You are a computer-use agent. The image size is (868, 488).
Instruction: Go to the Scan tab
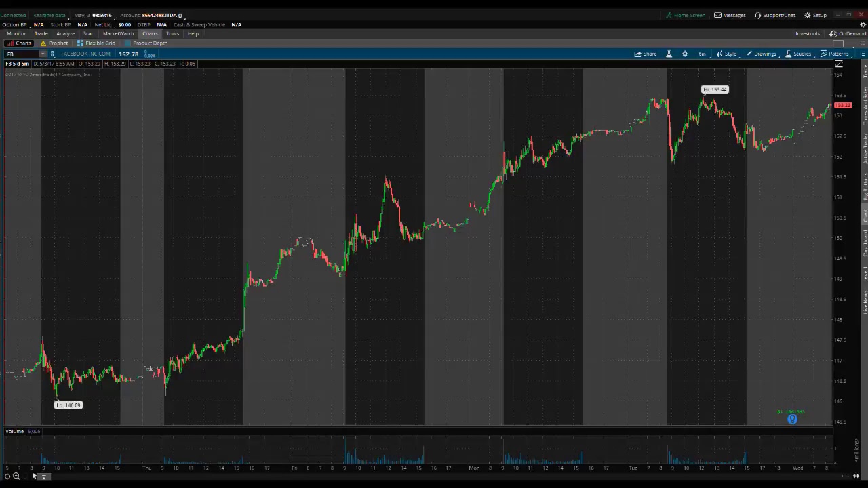[89, 33]
